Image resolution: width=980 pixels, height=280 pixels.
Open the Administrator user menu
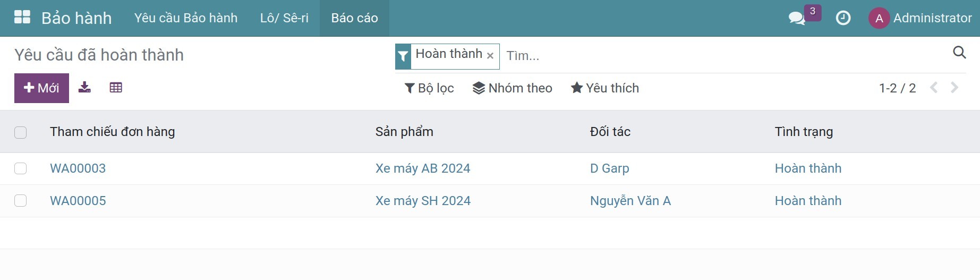pos(920,18)
